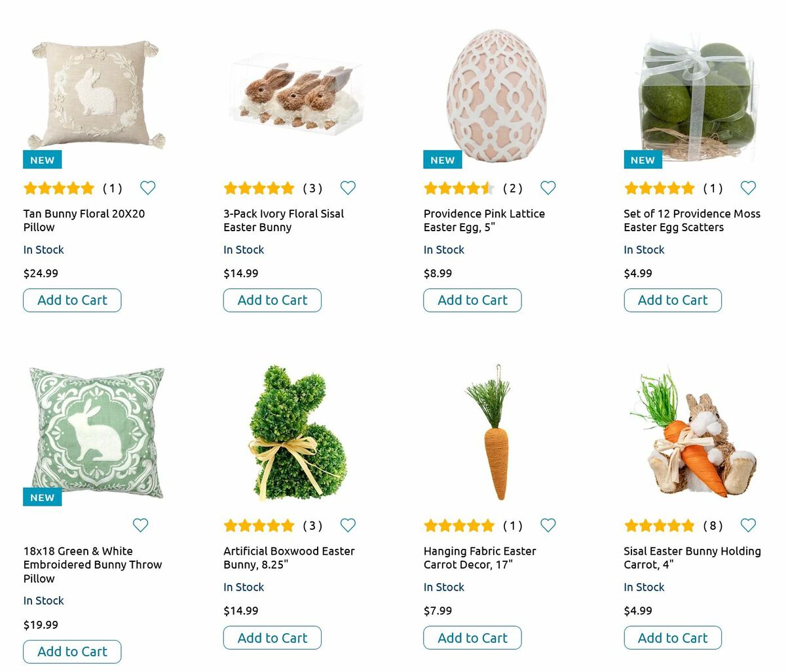This screenshot has height=672, width=786.
Task: Click the Pink Lattice Egg star rating
Action: (x=458, y=189)
